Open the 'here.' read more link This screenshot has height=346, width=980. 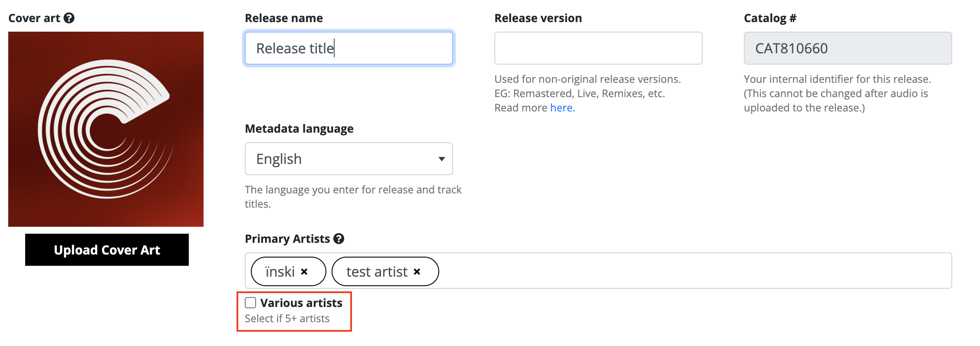click(x=562, y=108)
